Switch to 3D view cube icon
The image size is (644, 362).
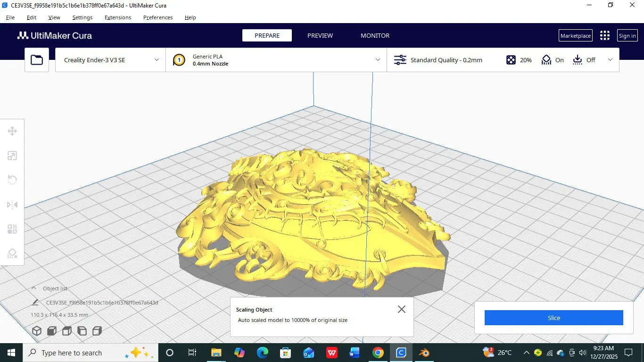click(x=37, y=331)
